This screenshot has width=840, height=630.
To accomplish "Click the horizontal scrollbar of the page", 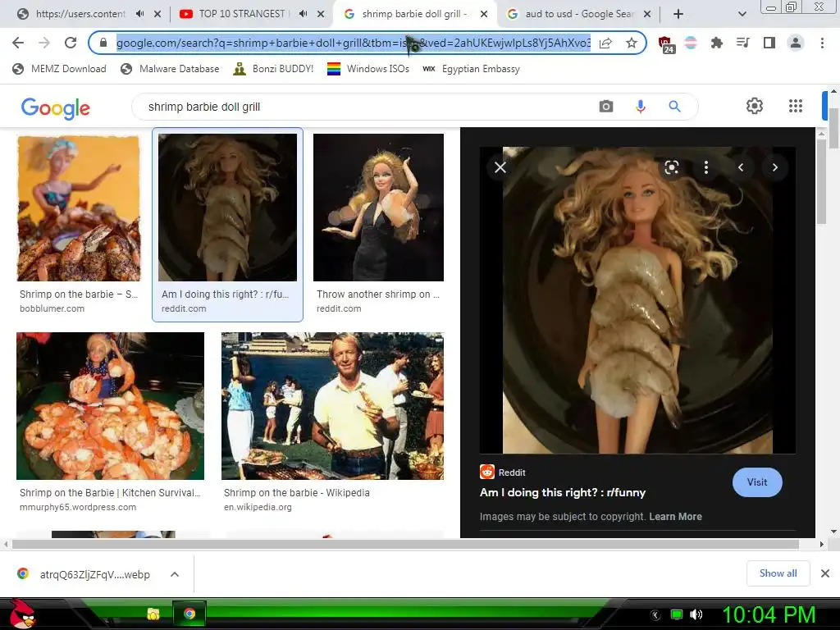I will click(x=405, y=545).
